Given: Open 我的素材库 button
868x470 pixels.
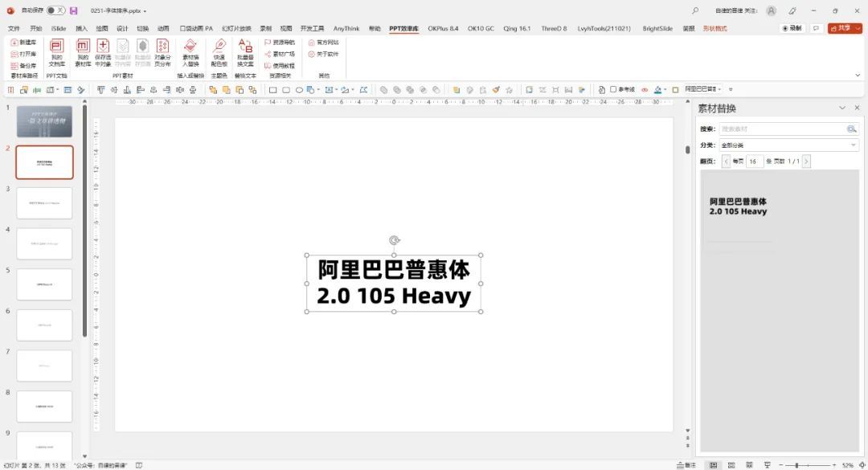Looking at the screenshot, I should (x=83, y=52).
